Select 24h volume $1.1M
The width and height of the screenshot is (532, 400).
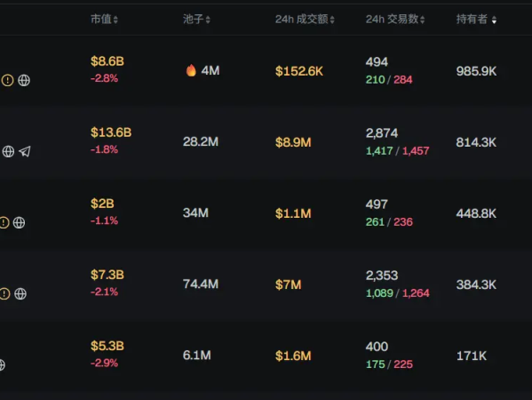(293, 213)
